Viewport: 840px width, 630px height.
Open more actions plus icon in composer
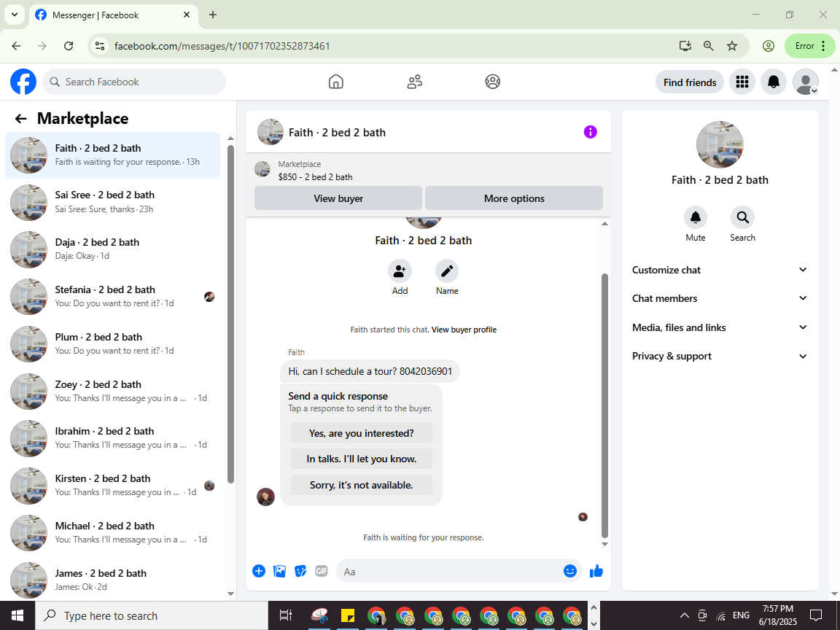(259, 571)
